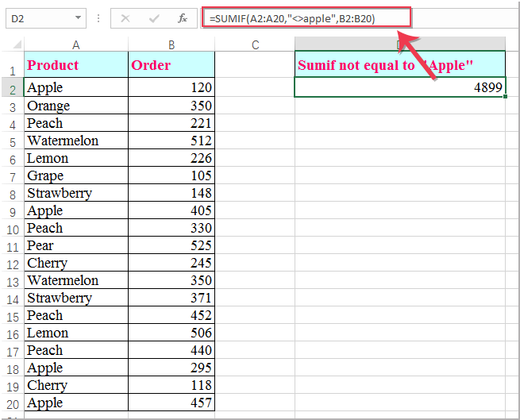Select column C header
Image resolution: width=520 pixels, height=420 pixels.
pos(255,45)
